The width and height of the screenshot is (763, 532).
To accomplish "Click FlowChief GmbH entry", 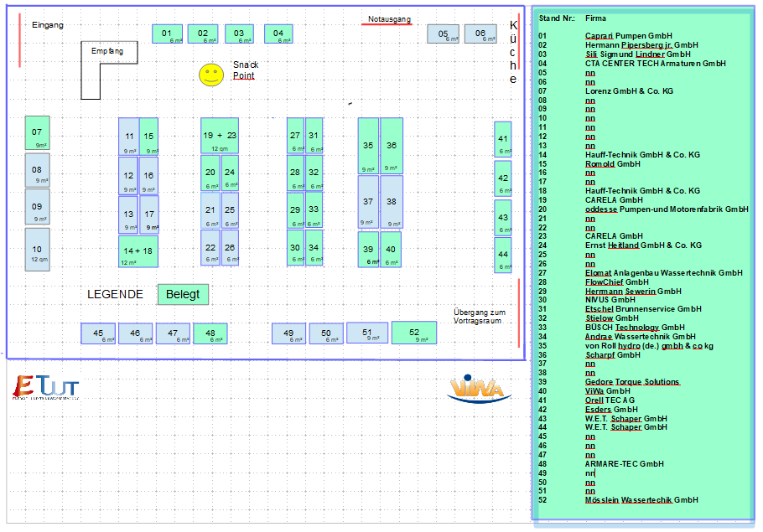I will click(617, 282).
